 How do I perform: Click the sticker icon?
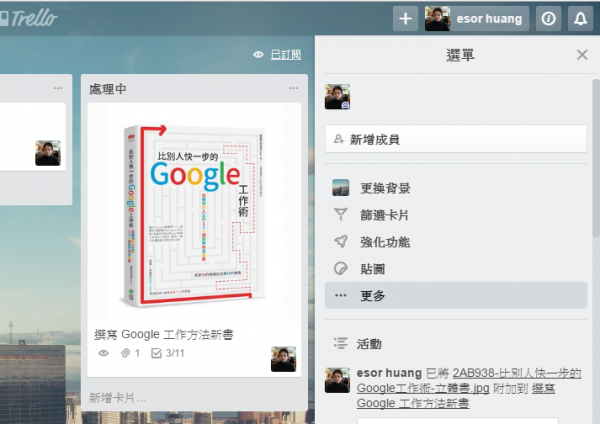(x=341, y=269)
